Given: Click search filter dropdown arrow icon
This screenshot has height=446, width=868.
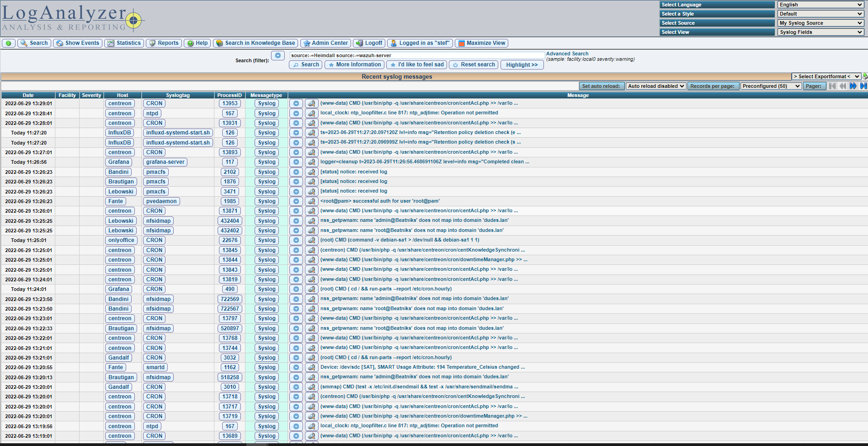Looking at the screenshot, I should (277, 55).
